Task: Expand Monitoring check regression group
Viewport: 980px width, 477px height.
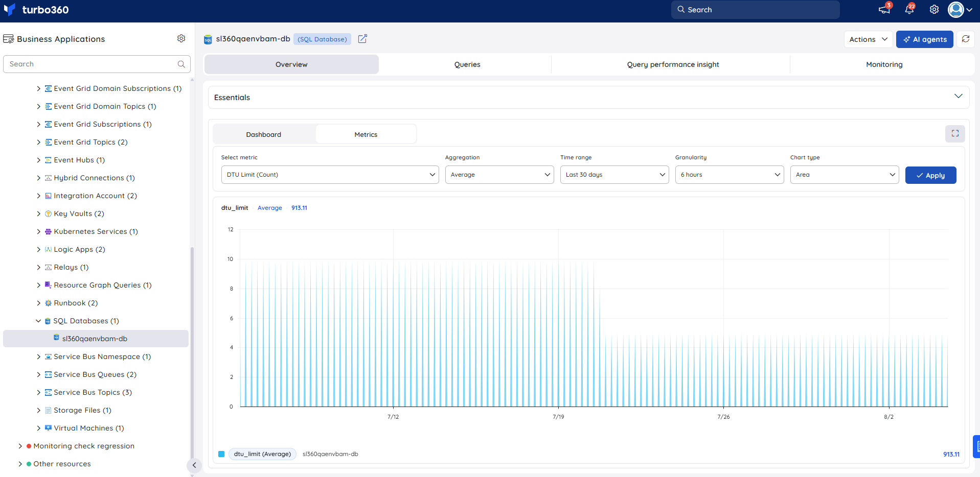Action: click(20, 446)
